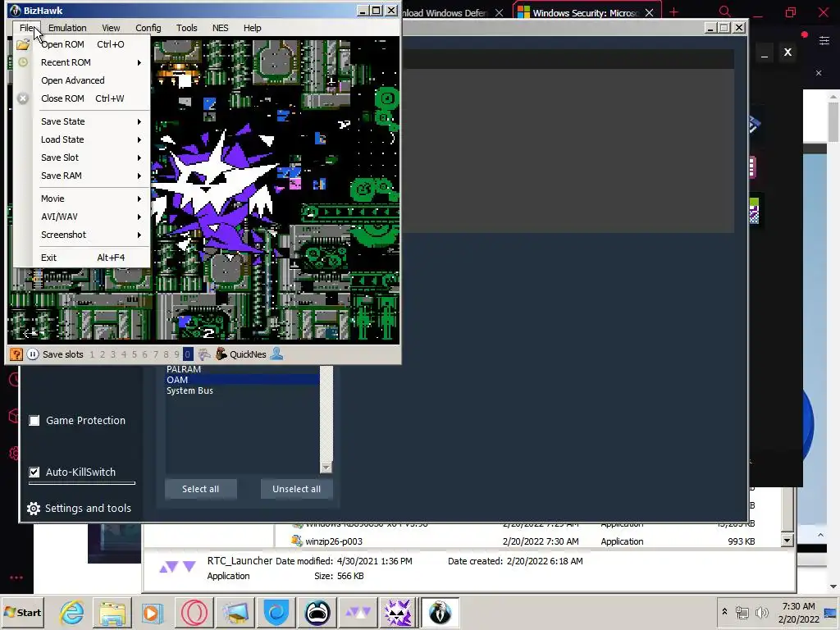Open the Config menu
840x630 pixels.
pos(148,28)
